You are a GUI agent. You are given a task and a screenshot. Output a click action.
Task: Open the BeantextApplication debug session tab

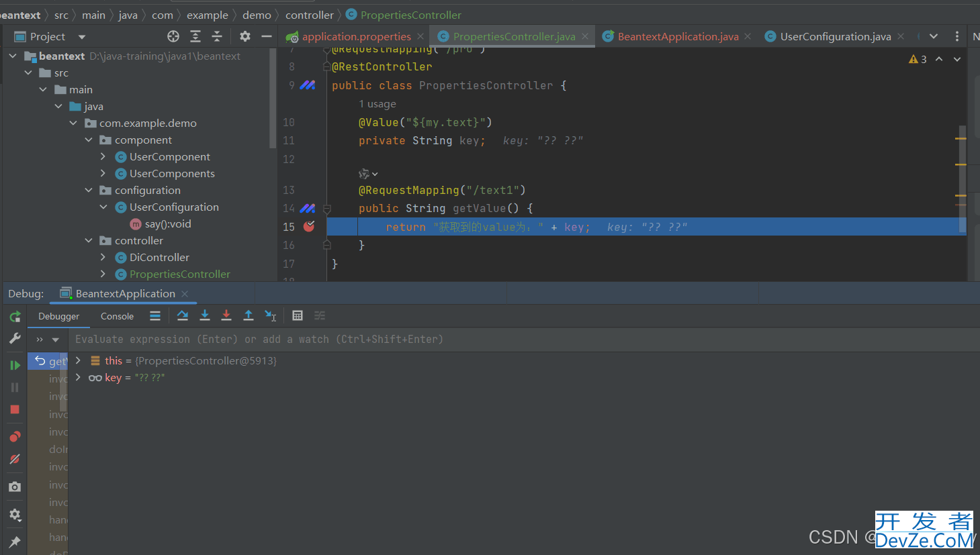point(125,293)
